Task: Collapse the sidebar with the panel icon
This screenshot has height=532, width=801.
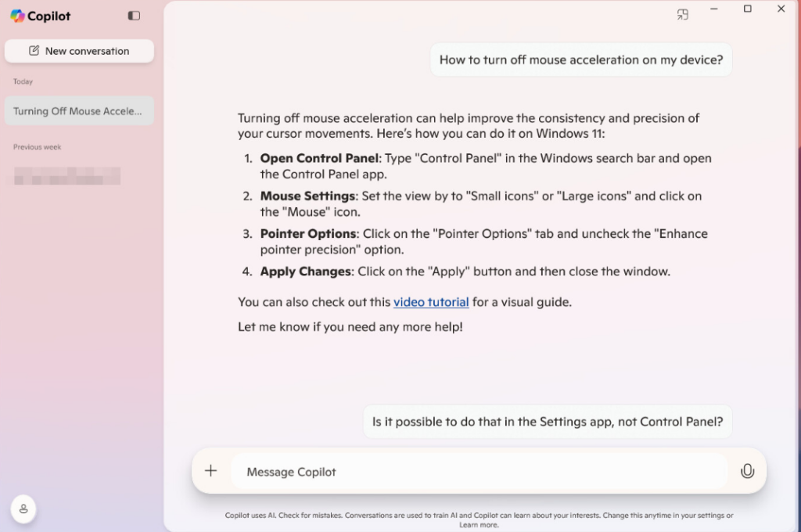Action: pos(134,16)
